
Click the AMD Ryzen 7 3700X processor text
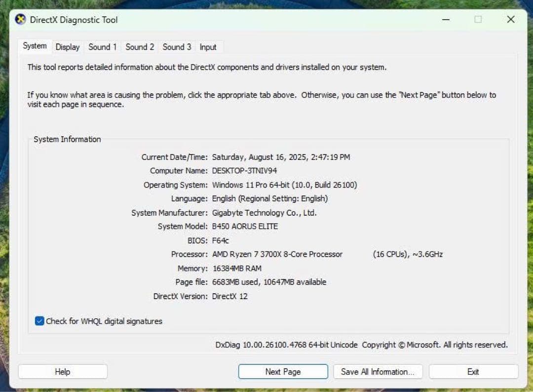(277, 254)
